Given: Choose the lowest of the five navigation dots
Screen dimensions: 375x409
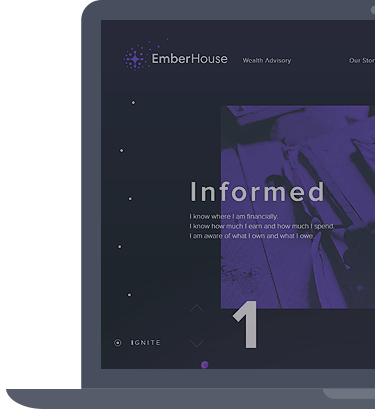Looking at the screenshot, I should pos(129,295).
